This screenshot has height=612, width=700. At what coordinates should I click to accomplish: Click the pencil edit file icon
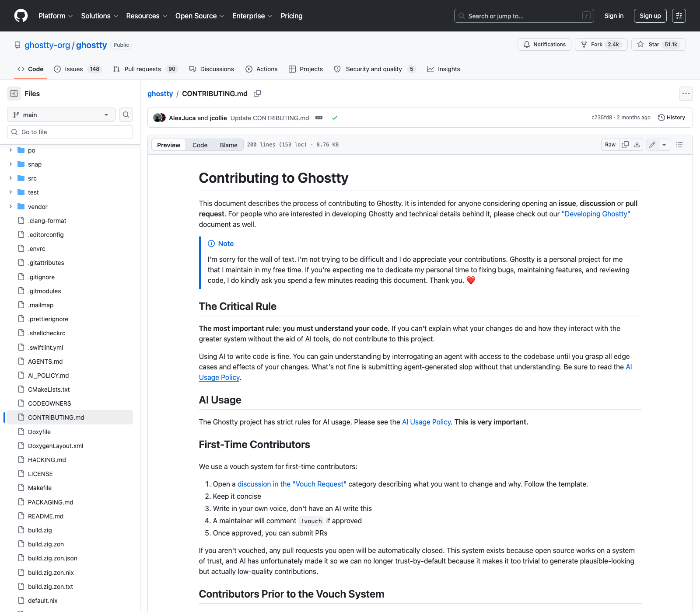click(652, 145)
